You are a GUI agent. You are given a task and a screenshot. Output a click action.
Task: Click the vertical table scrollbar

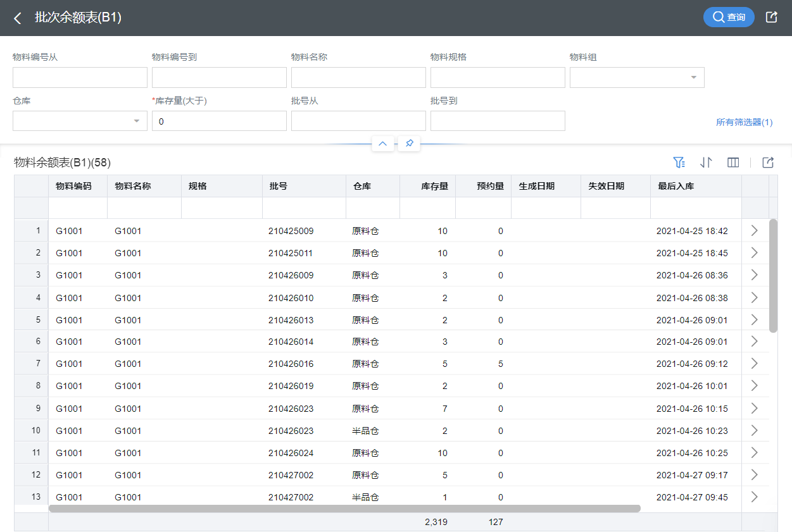(x=773, y=275)
